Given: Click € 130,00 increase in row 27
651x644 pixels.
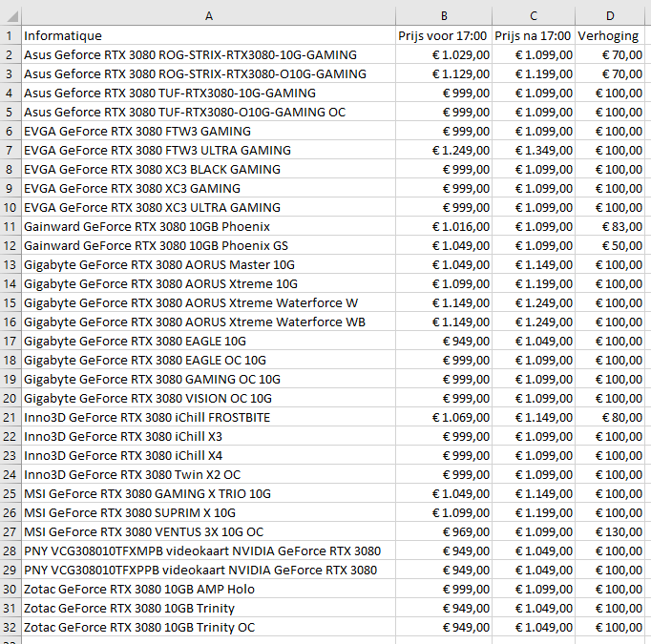Looking at the screenshot, I should [x=610, y=532].
